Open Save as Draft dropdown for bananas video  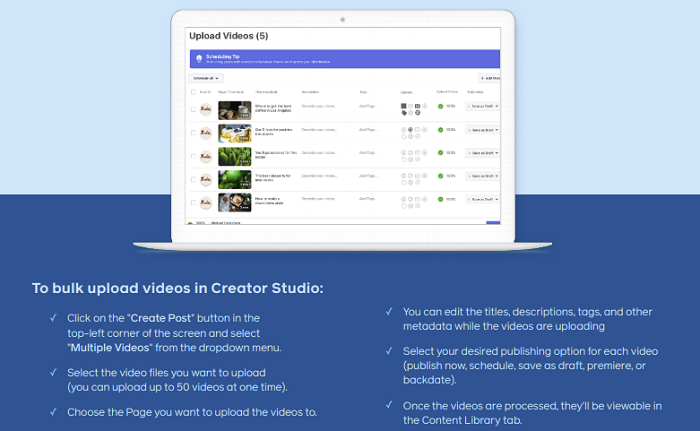click(x=482, y=153)
